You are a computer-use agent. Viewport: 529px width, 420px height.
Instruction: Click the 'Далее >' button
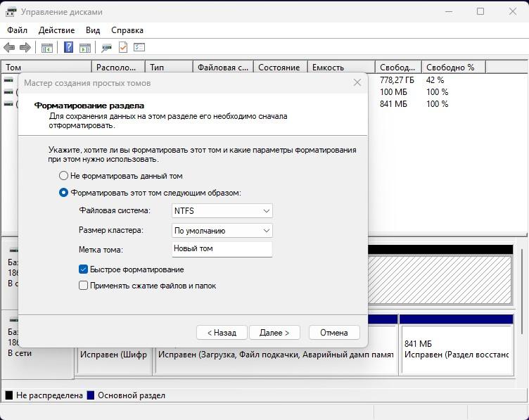274,333
